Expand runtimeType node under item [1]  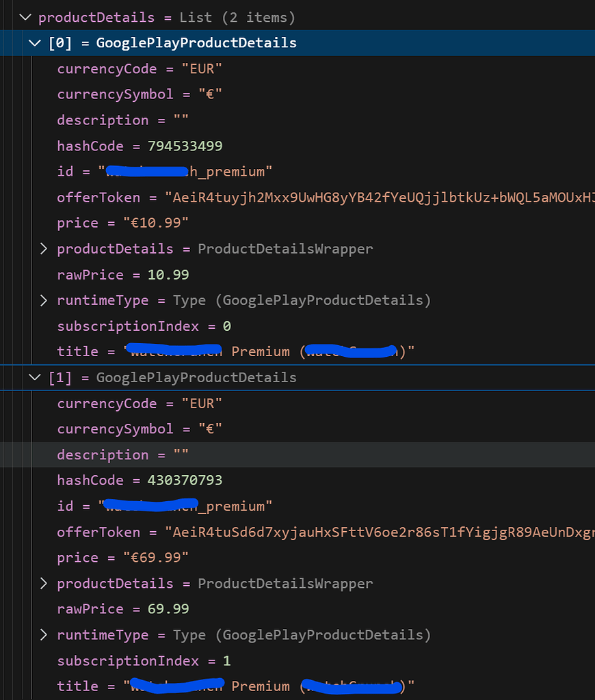(x=44, y=634)
